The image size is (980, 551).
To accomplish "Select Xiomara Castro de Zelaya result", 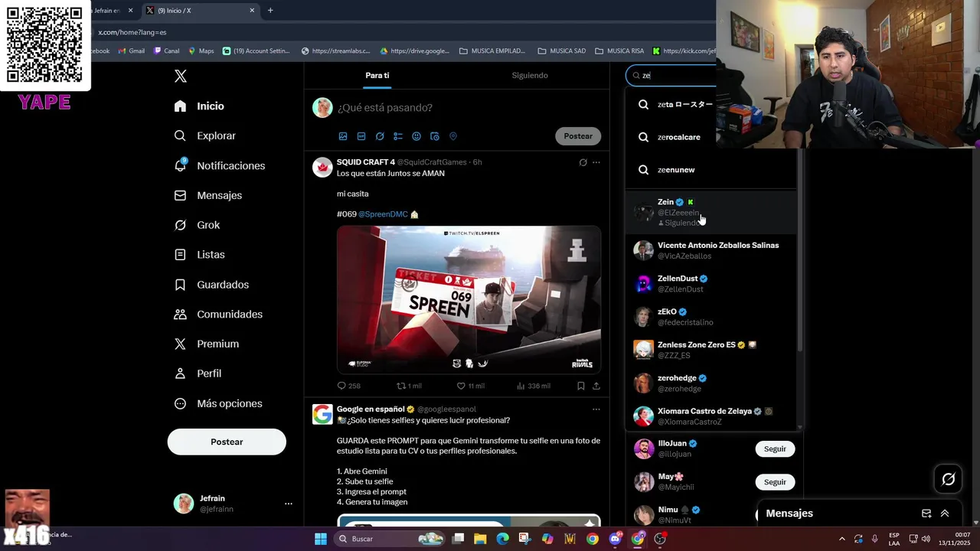I will [710, 416].
